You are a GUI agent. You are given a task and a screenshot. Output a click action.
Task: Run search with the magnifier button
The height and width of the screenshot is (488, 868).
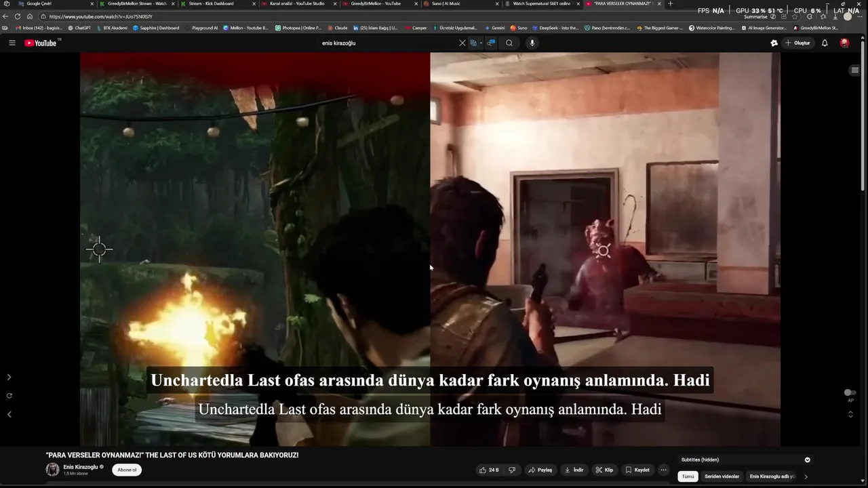tap(509, 43)
